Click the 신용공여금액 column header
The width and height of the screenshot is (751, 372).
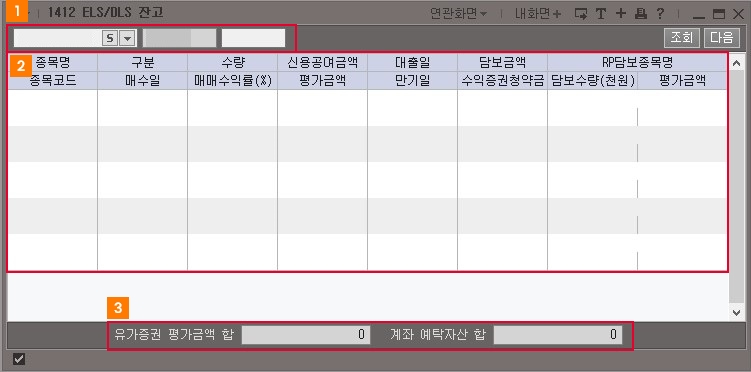point(322,63)
